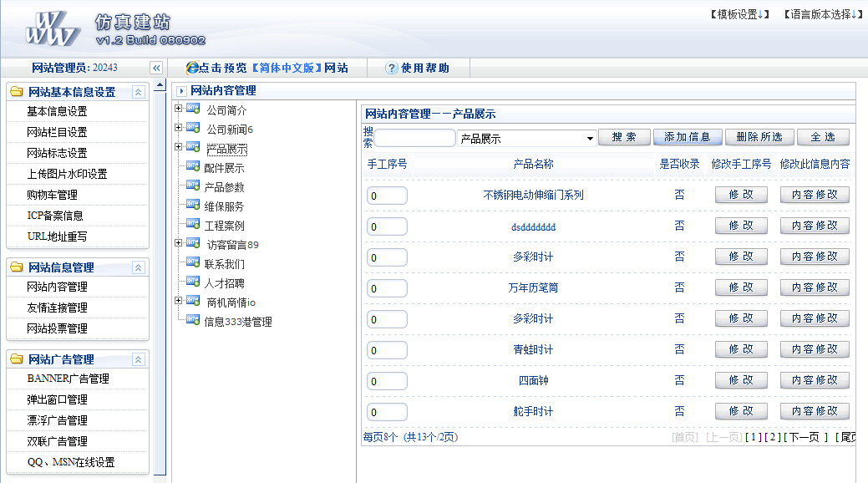Screen dimensions: 868x483
Task: Expand the 访客留言89 tree node
Action: point(178,244)
